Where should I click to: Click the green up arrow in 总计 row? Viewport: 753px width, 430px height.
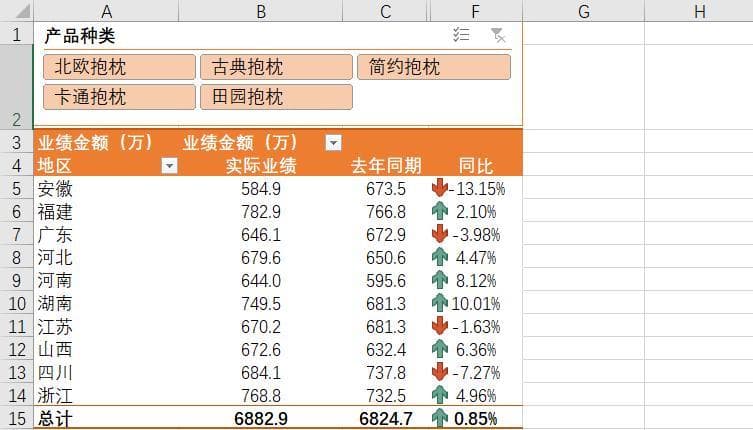[439, 418]
